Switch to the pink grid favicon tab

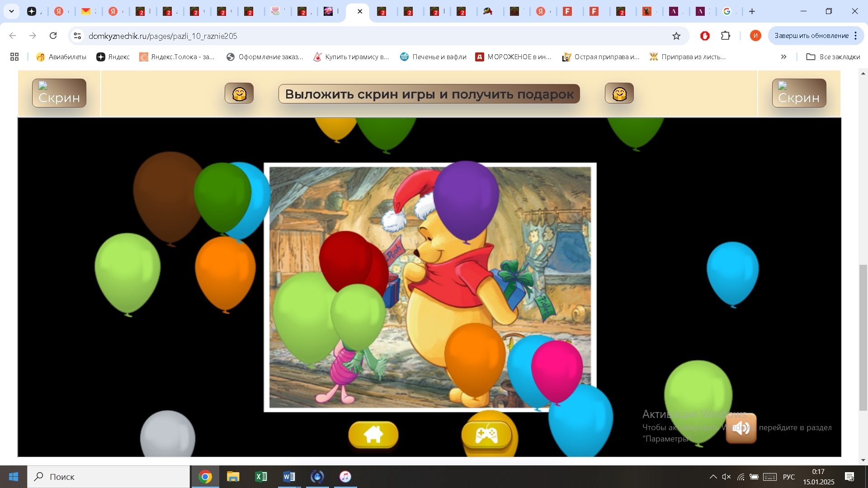point(275,11)
